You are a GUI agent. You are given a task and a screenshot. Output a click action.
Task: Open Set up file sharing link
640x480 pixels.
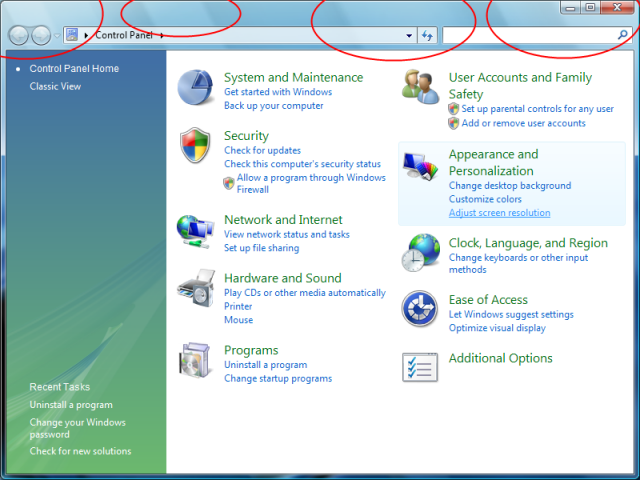(x=261, y=248)
